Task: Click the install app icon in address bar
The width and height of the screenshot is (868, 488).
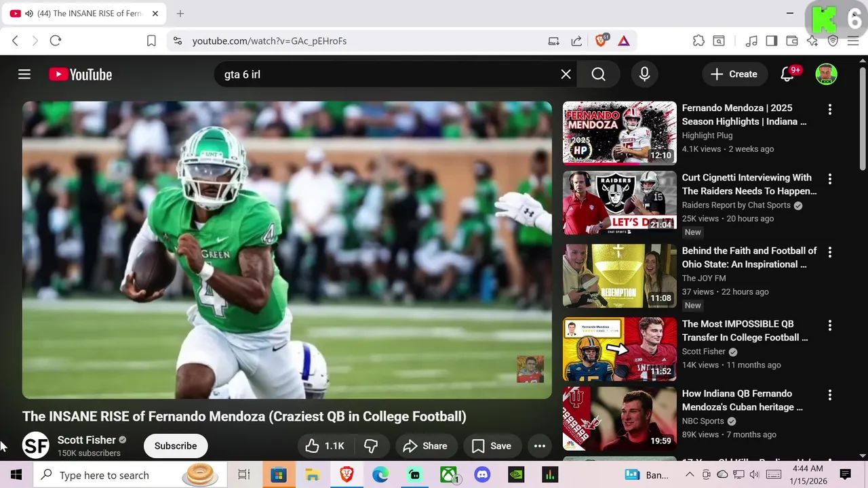Action: pyautogui.click(x=554, y=41)
